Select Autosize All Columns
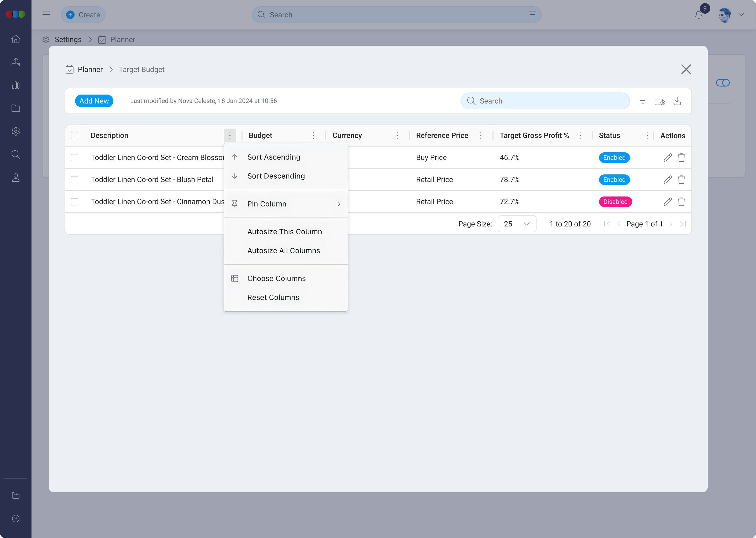 pos(284,251)
